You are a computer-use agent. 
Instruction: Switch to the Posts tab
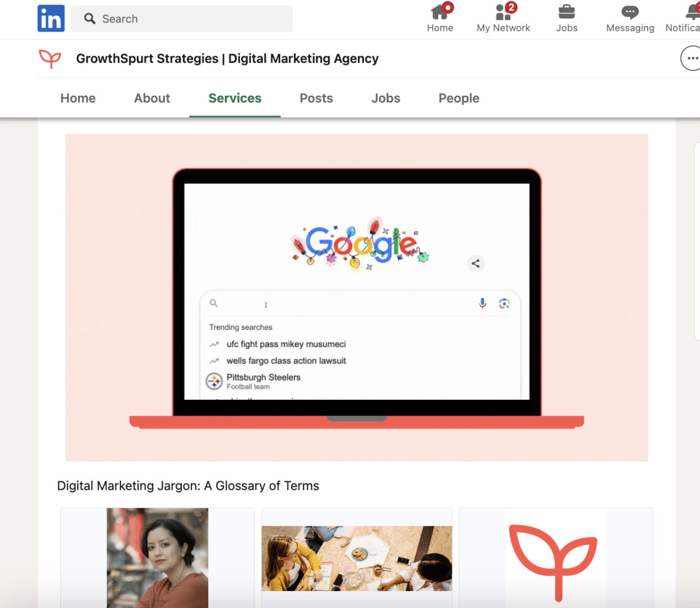(x=316, y=98)
